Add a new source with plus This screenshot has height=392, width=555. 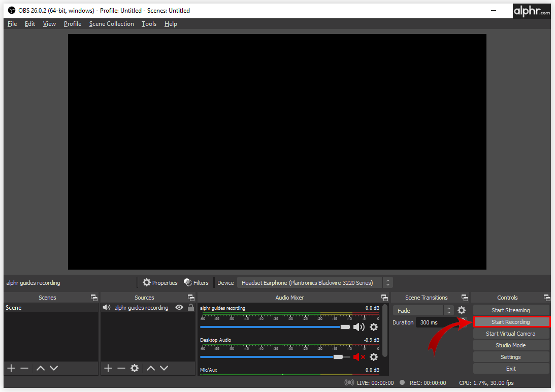[108, 368]
